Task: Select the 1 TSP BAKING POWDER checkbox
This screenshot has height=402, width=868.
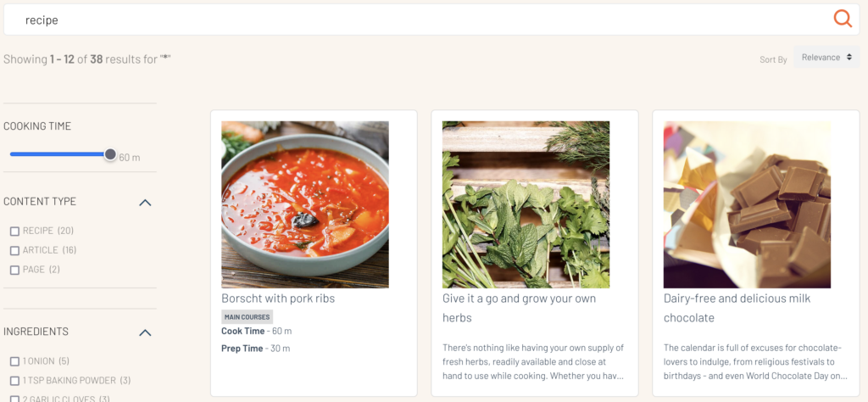Action: pyautogui.click(x=14, y=381)
